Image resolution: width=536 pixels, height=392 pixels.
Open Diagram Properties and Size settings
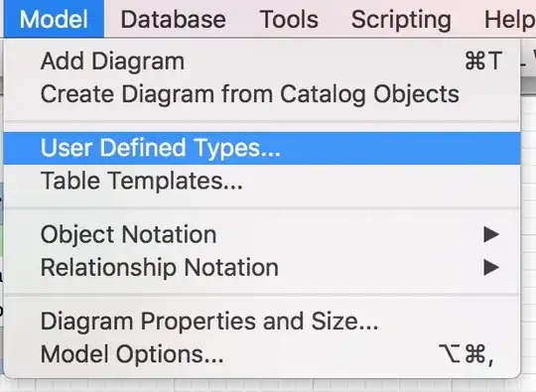click(x=262, y=322)
